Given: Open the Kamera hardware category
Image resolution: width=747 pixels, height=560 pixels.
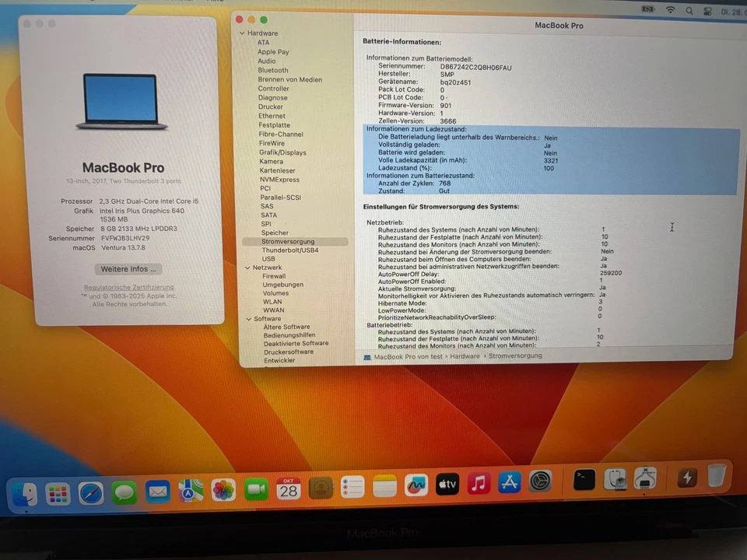Looking at the screenshot, I should (271, 161).
